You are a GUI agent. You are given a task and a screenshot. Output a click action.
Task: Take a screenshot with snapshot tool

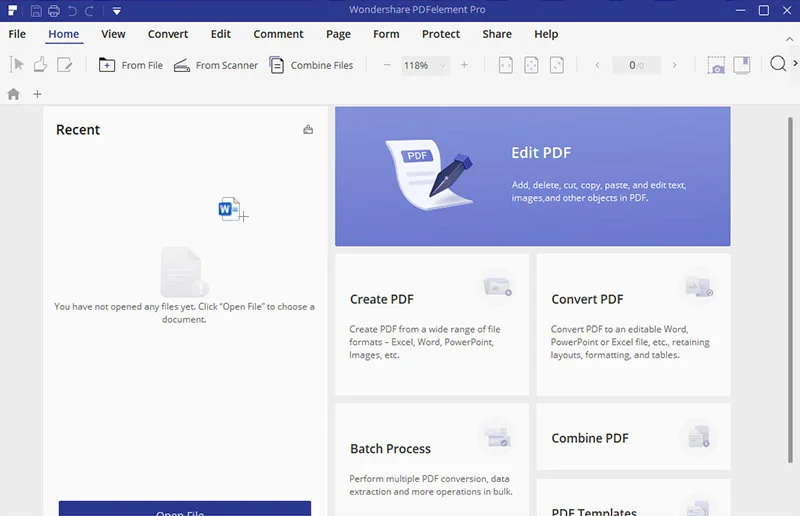click(716, 65)
